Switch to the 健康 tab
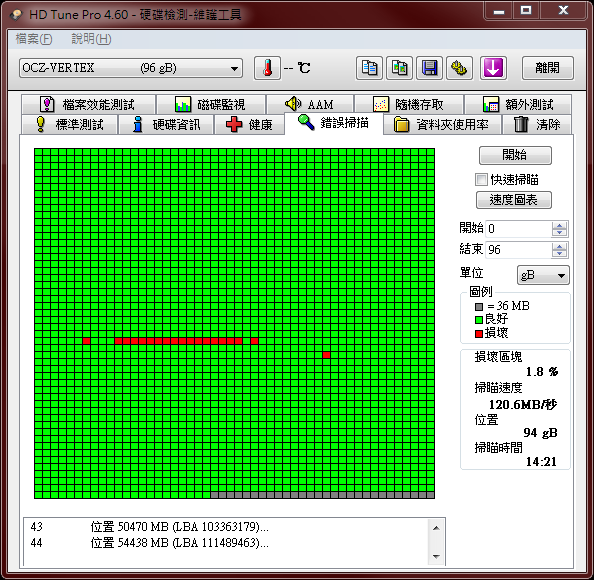The height and width of the screenshot is (580, 594). point(249,124)
